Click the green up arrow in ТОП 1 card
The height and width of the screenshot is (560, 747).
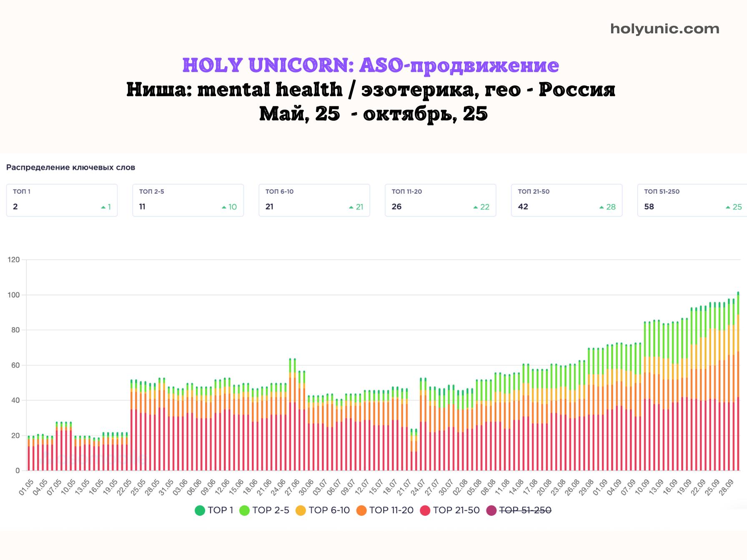click(103, 207)
